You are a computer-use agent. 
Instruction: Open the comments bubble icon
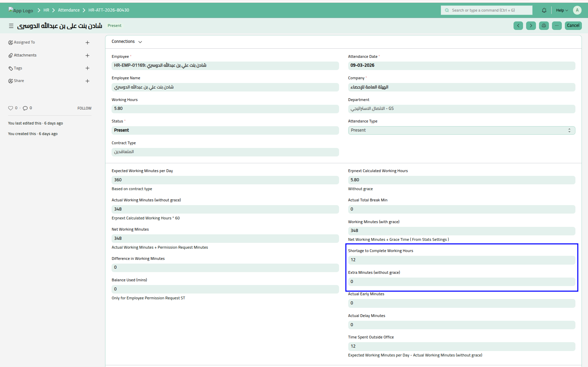pos(25,108)
